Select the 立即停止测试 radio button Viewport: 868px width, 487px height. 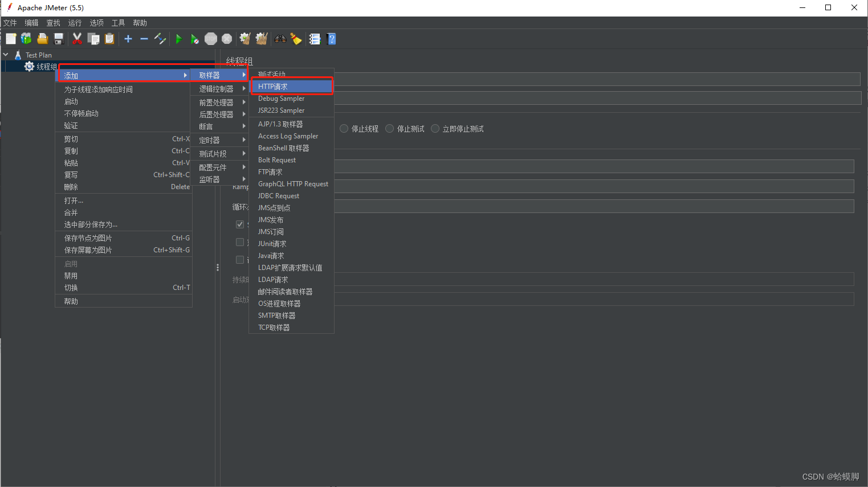(435, 129)
